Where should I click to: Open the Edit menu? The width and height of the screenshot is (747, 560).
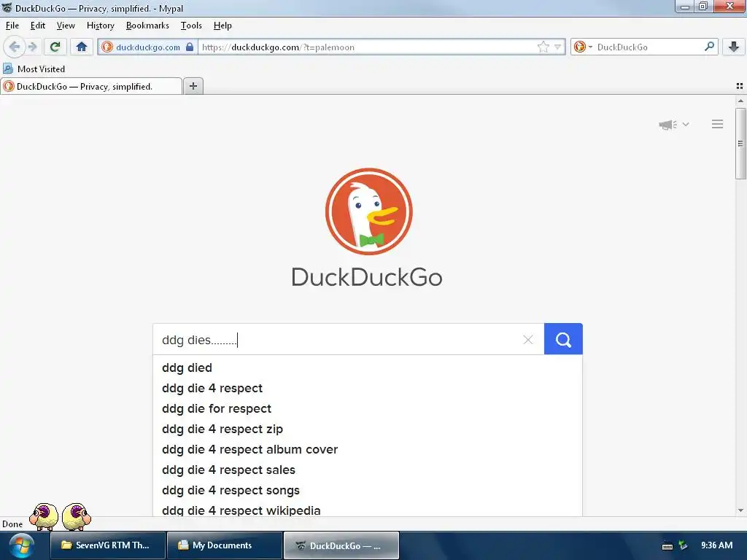coord(38,26)
